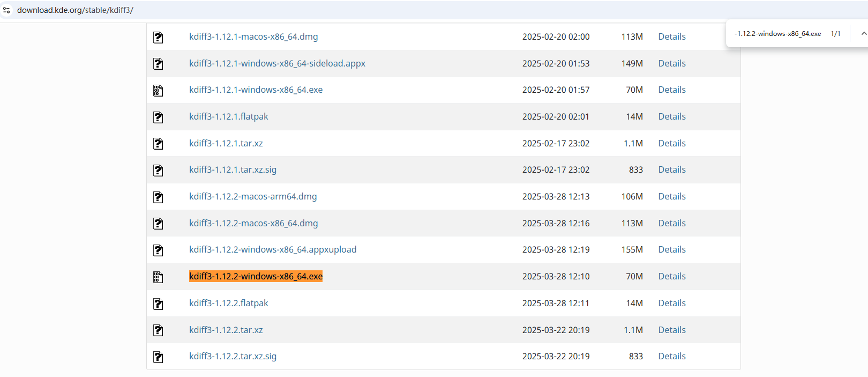Click binary icon for kdiff3-1.12.2-windows-x86_64.exe
The width and height of the screenshot is (868, 377).
tap(158, 277)
